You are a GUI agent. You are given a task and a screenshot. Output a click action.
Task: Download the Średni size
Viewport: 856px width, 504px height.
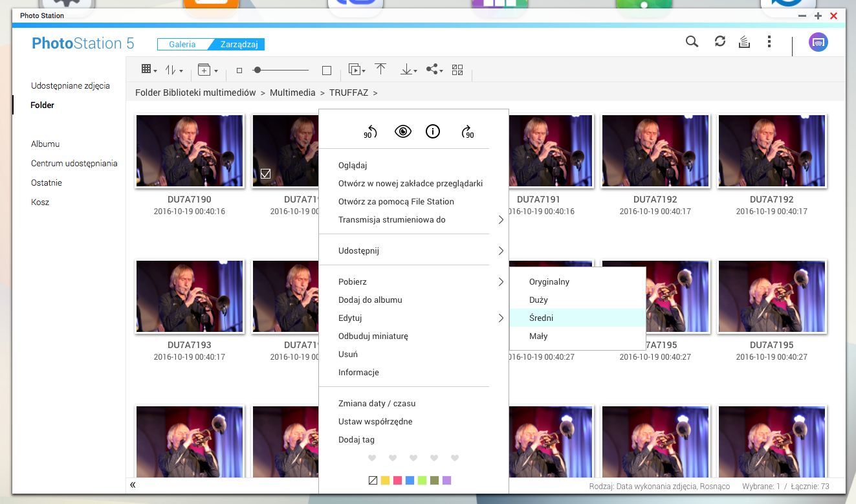coord(578,318)
